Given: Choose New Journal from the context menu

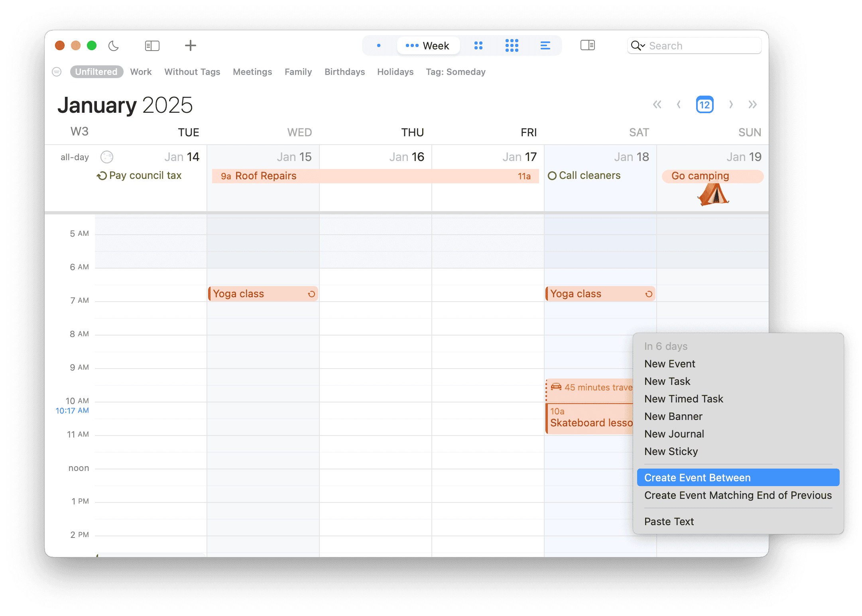Looking at the screenshot, I should coord(674,434).
